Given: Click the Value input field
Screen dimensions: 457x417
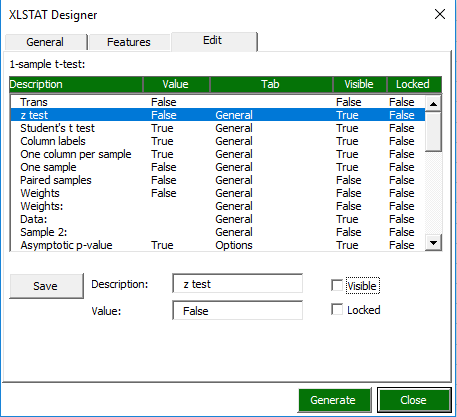Looking at the screenshot, I should [238, 311].
